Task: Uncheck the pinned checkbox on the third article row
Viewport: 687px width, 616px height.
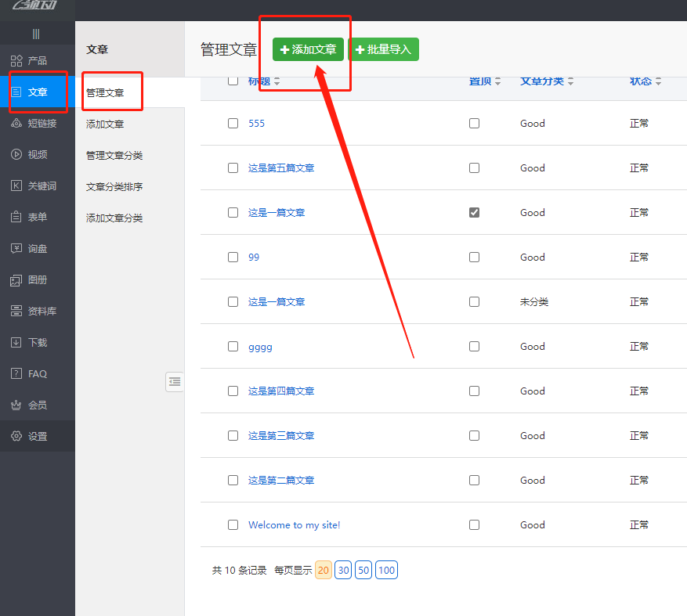Action: click(x=474, y=213)
